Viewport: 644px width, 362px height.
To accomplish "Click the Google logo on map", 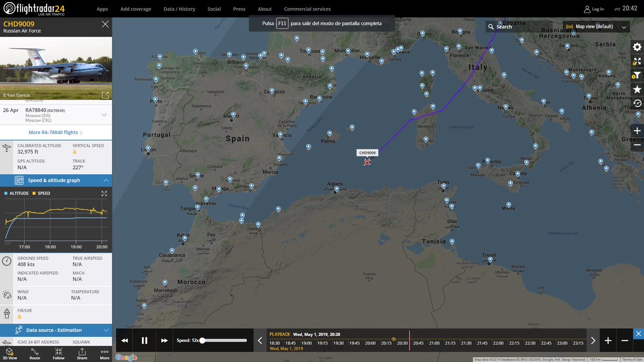I will tap(126, 357).
